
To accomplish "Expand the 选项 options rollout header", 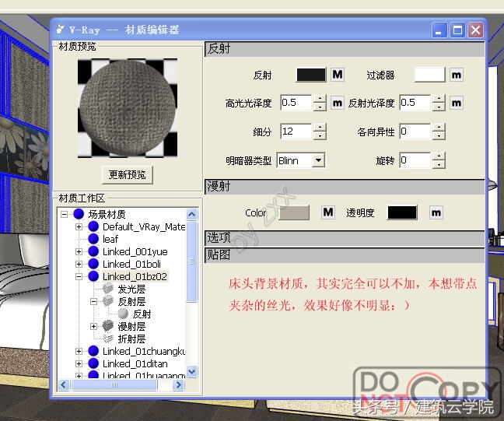I will 345,238.
